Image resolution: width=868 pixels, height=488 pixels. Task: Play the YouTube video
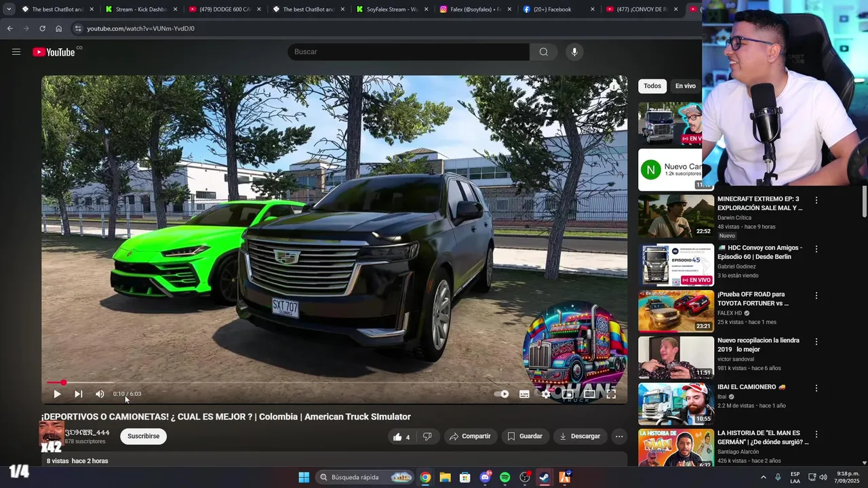(x=57, y=394)
